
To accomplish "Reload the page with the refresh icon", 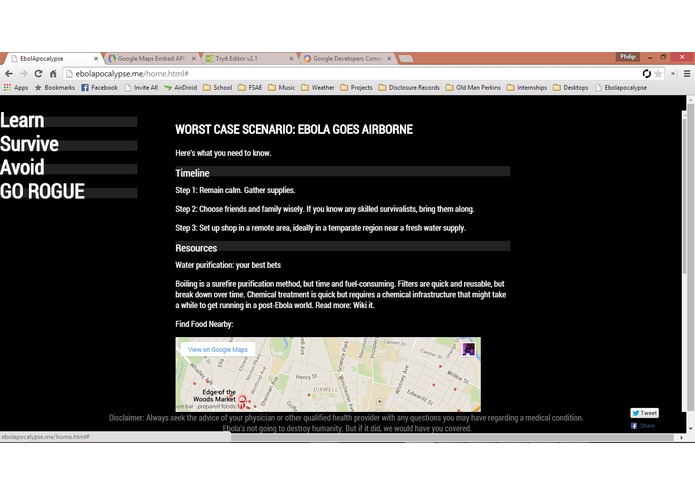I will (39, 74).
